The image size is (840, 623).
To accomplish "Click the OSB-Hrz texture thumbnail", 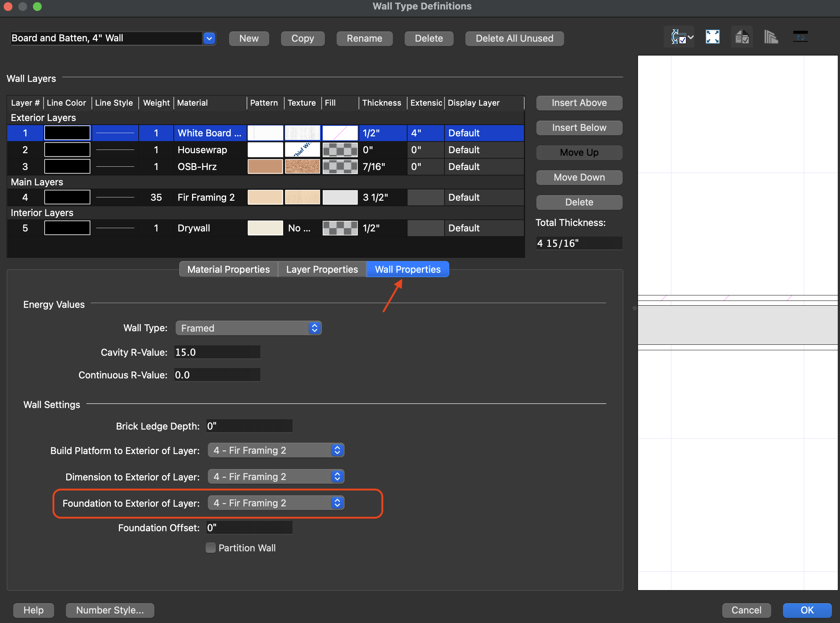I will 302,167.
